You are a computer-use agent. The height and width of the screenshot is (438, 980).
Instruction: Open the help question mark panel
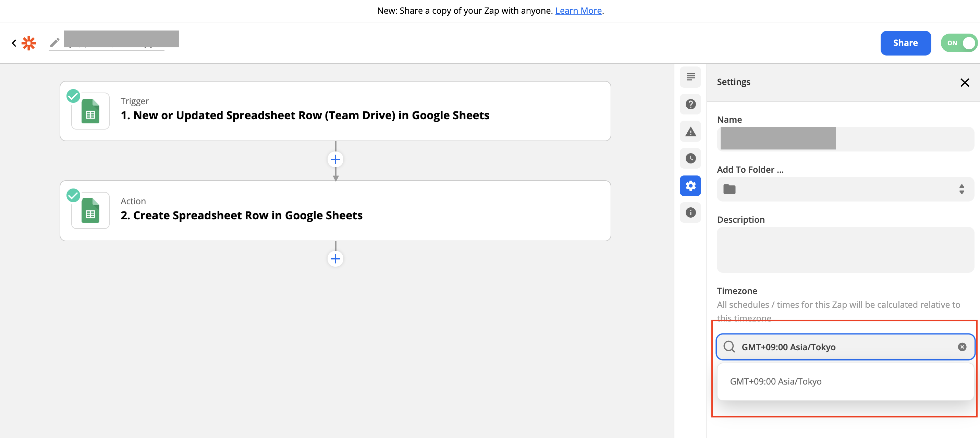[x=690, y=104]
